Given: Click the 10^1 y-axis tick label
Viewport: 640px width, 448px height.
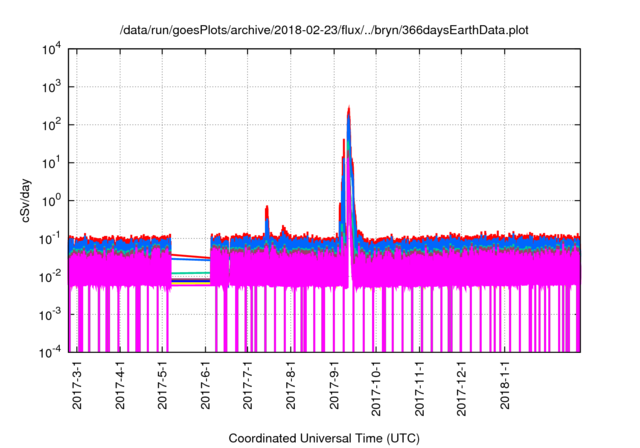Looking at the screenshot, I should click(x=52, y=162).
